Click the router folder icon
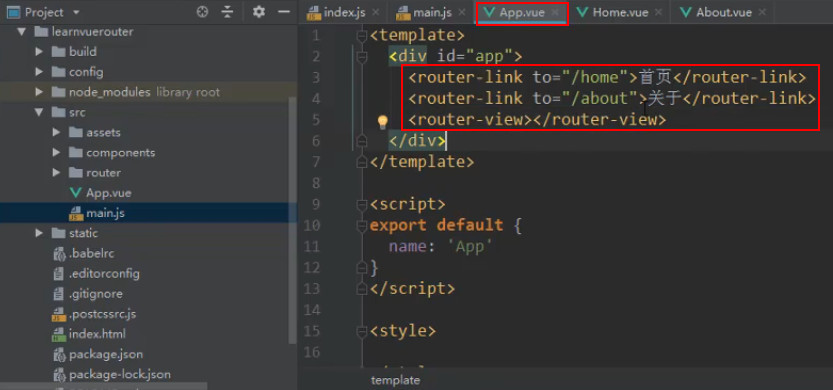 coord(76,173)
